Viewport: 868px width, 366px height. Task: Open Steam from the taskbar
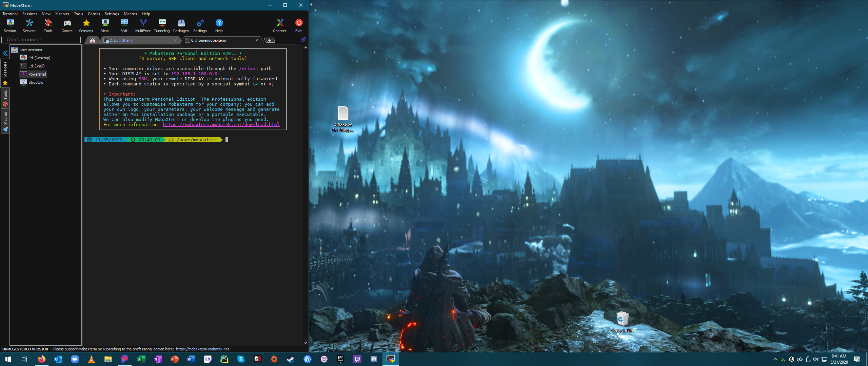(291, 359)
